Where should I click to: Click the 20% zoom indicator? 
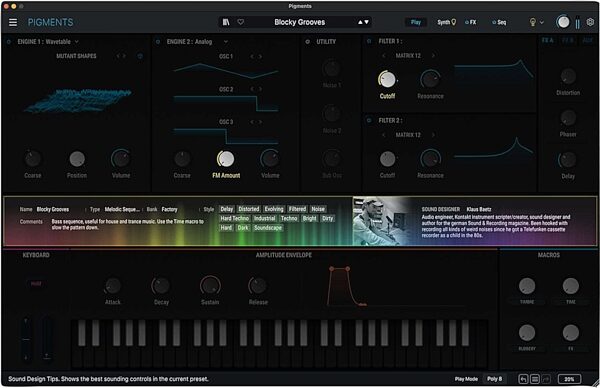pos(569,379)
